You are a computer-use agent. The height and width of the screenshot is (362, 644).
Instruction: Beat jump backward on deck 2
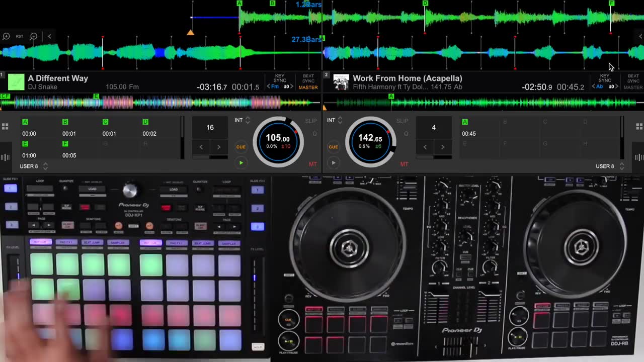(425, 147)
